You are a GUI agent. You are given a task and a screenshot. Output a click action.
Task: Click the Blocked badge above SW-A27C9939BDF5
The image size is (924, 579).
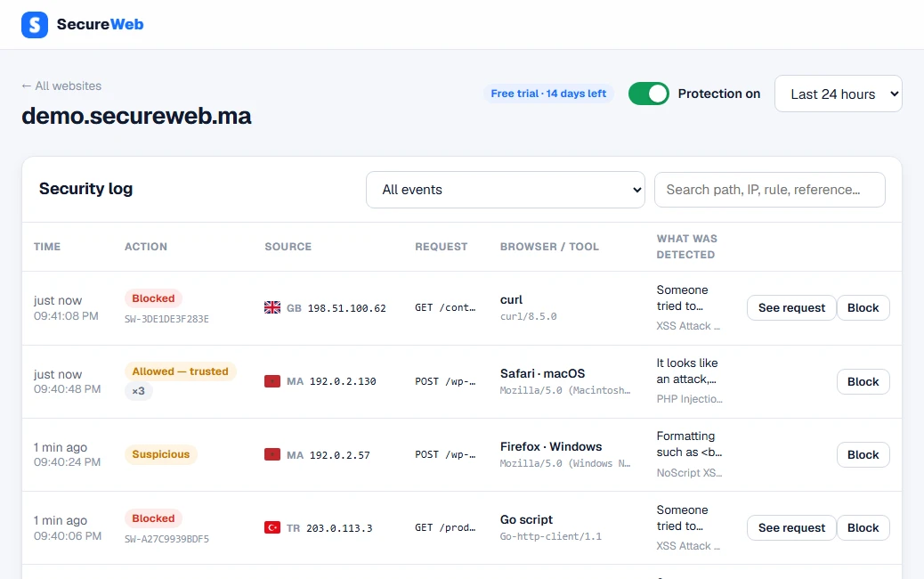[153, 518]
